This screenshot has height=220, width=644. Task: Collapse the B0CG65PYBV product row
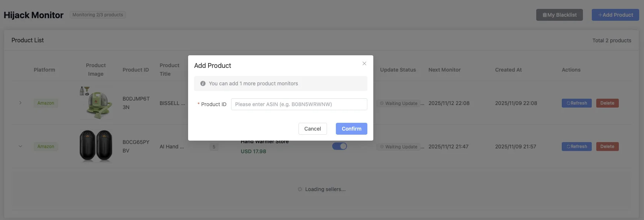click(20, 146)
